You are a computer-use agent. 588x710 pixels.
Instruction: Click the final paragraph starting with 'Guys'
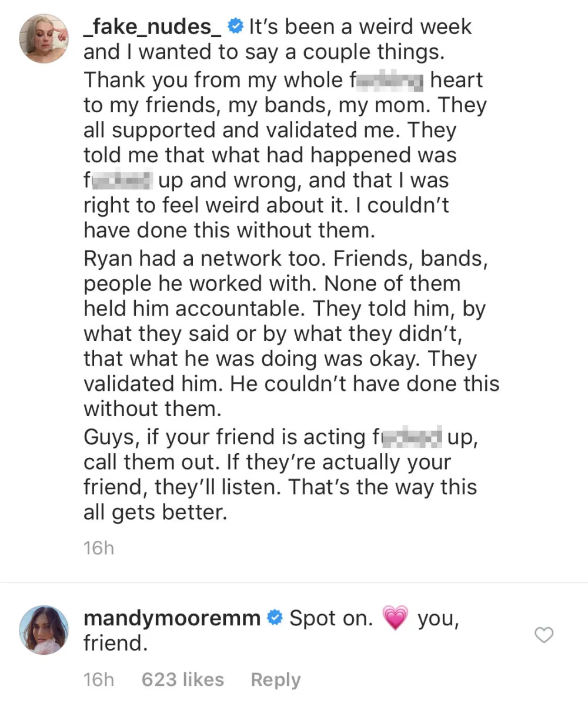click(280, 437)
